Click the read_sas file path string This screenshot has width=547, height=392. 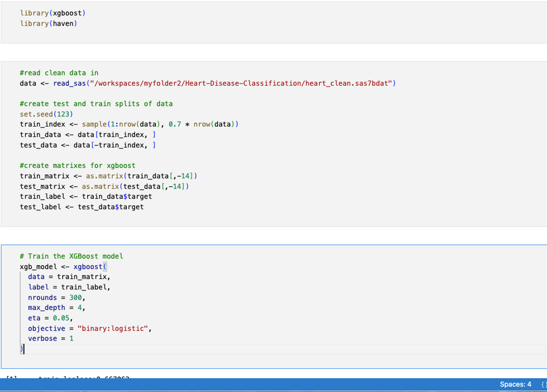[x=241, y=83]
